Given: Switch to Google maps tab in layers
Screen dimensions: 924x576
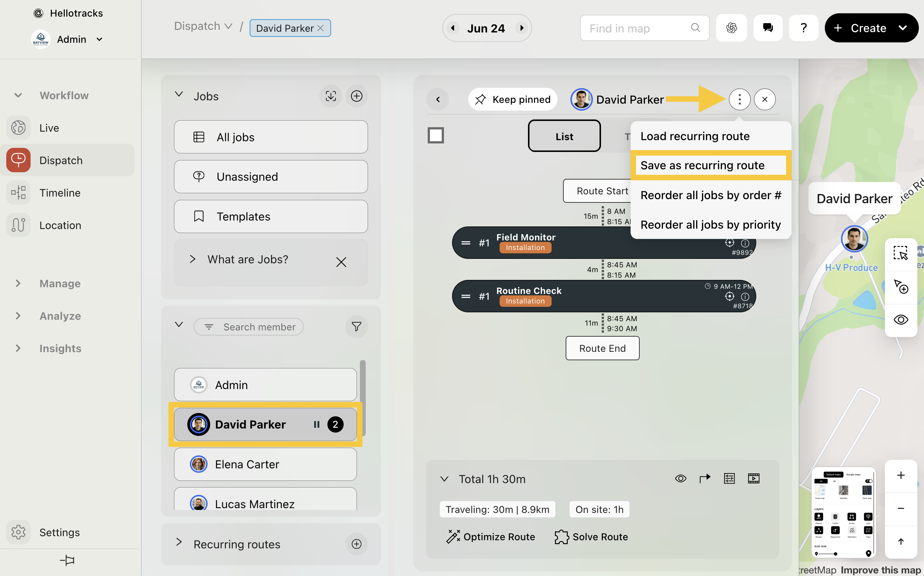Looking at the screenshot, I should [x=853, y=475].
